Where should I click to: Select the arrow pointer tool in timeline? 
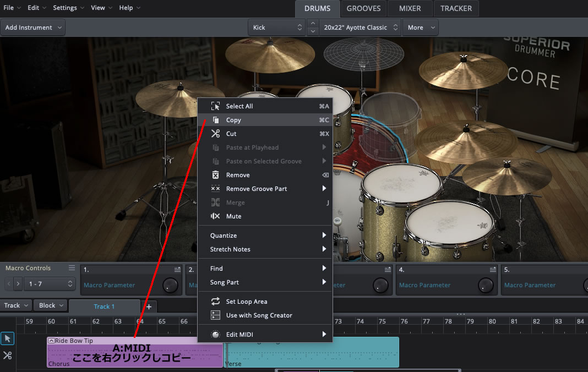click(x=8, y=338)
